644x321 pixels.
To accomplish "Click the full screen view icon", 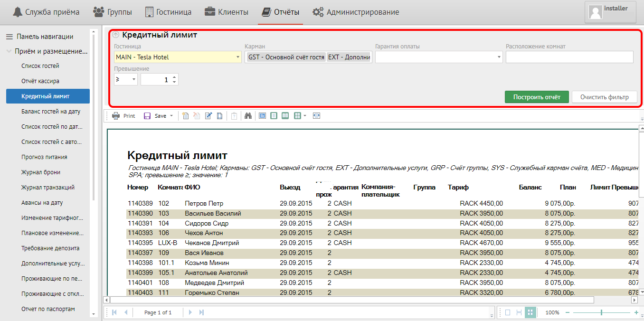I will coord(317,116).
